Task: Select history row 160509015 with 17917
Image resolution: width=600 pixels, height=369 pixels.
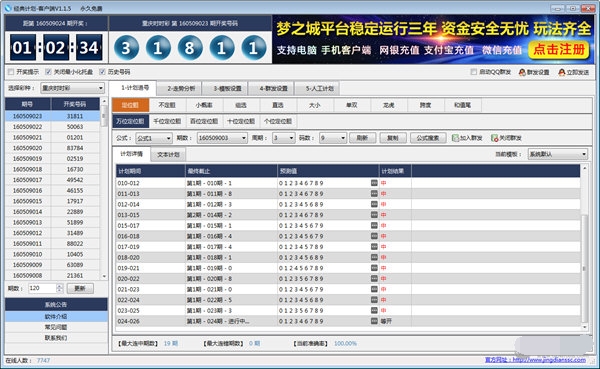Action: (x=52, y=201)
